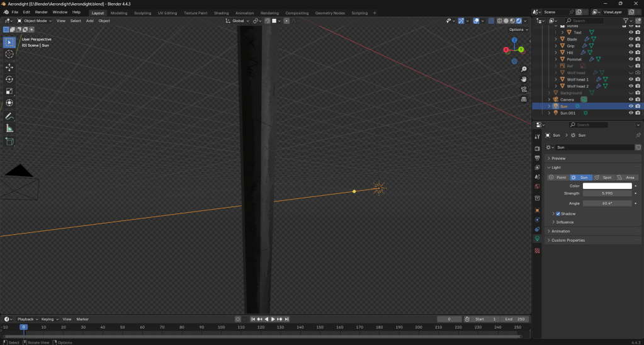Select the Add Cube tool

click(x=9, y=141)
